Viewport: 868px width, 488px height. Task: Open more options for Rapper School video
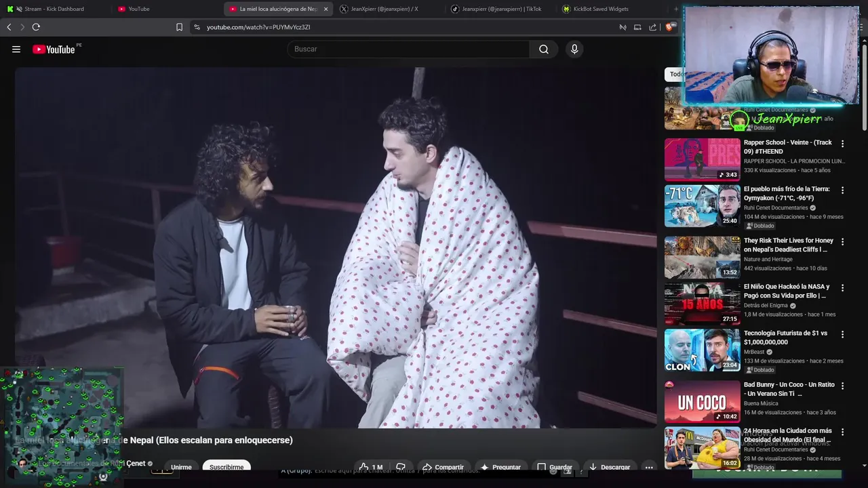(842, 144)
